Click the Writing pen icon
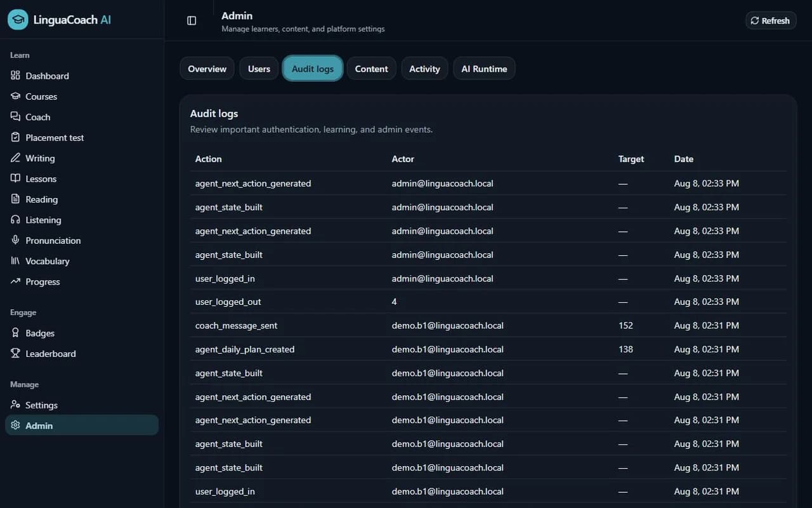 click(x=15, y=158)
